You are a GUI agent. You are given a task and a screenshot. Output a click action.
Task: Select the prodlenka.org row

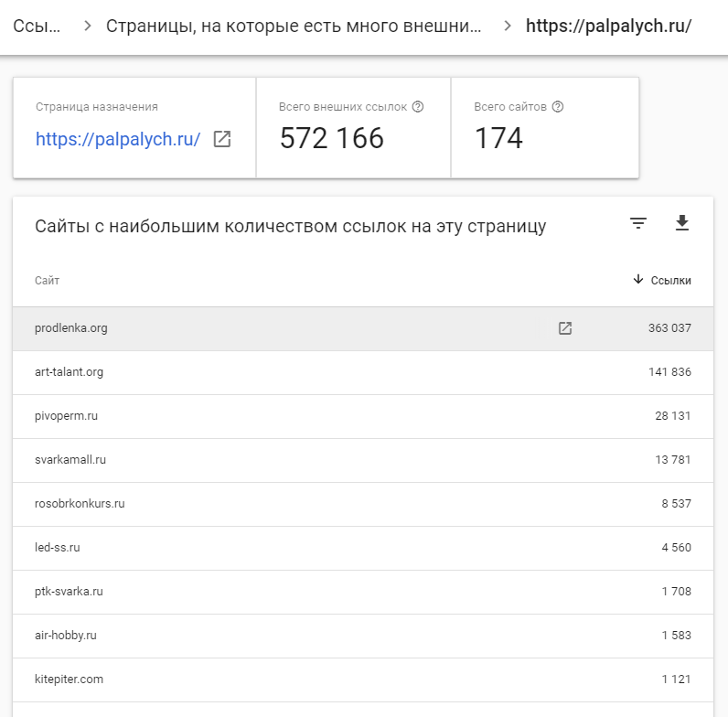(363, 328)
